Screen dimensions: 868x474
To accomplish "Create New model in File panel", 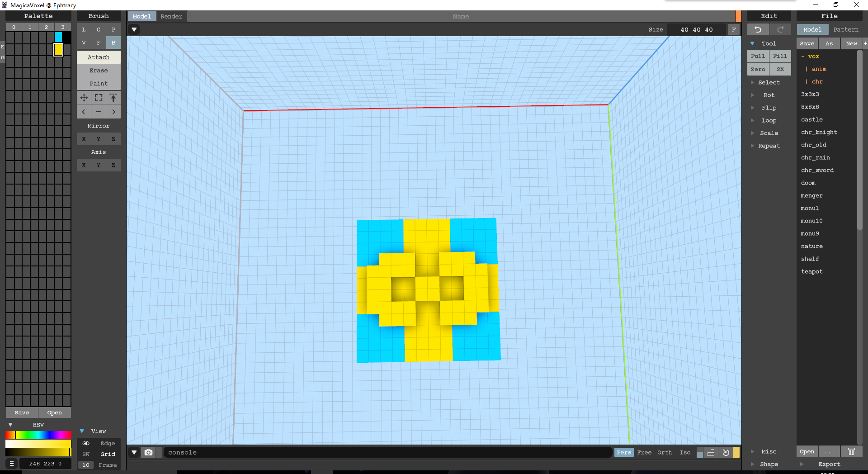I will [x=851, y=43].
